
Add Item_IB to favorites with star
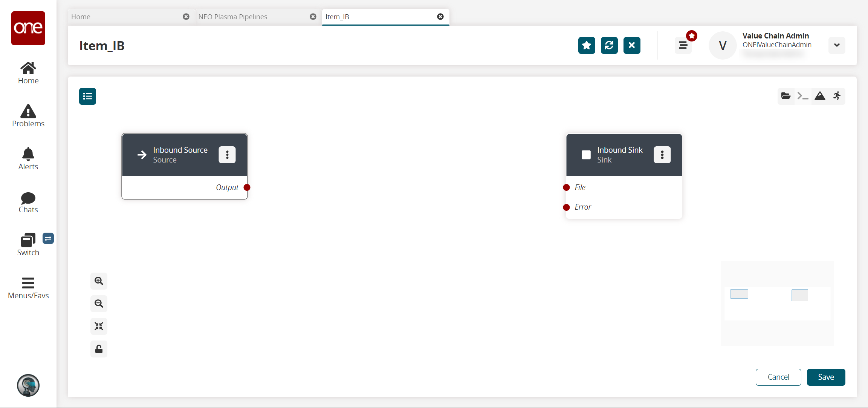[587, 46]
